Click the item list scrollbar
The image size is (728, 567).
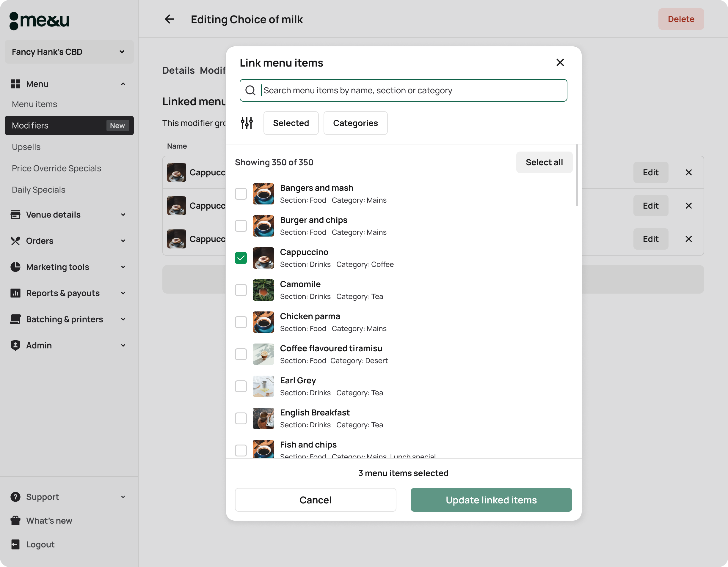tap(577, 176)
